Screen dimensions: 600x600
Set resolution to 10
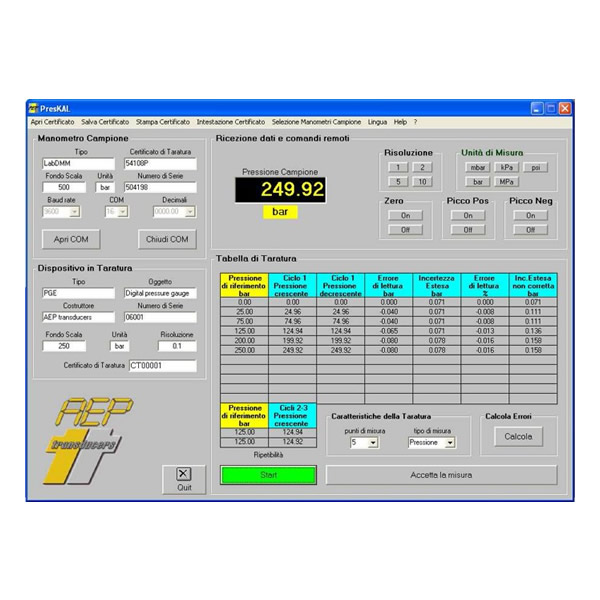click(x=422, y=181)
